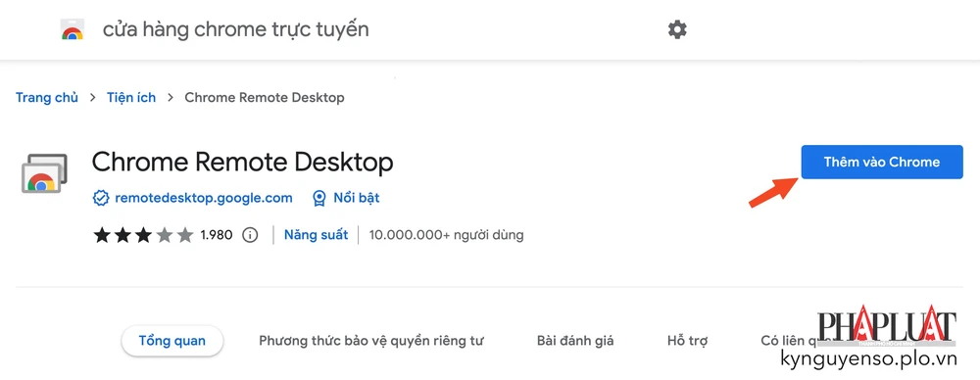This screenshot has height=380, width=980.
Task: Click the Nổi bật label
Action: pyautogui.click(x=357, y=198)
